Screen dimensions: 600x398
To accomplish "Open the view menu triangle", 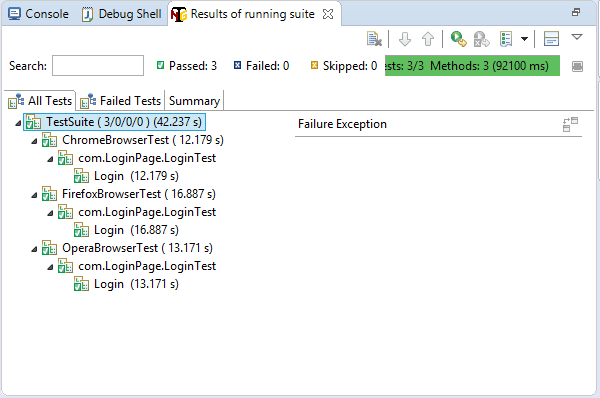I will pyautogui.click(x=577, y=37).
